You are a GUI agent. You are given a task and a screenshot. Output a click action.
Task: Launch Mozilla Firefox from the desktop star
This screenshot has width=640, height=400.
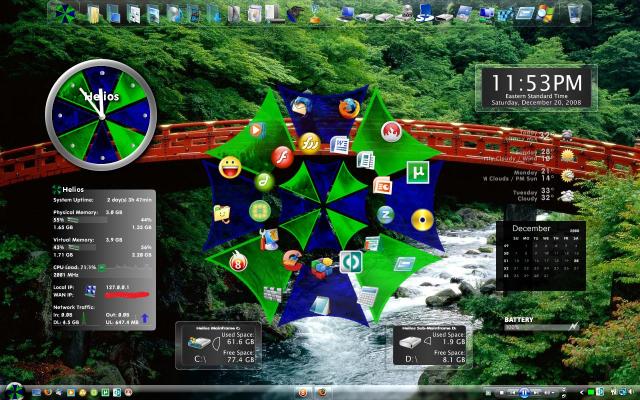tap(349, 109)
